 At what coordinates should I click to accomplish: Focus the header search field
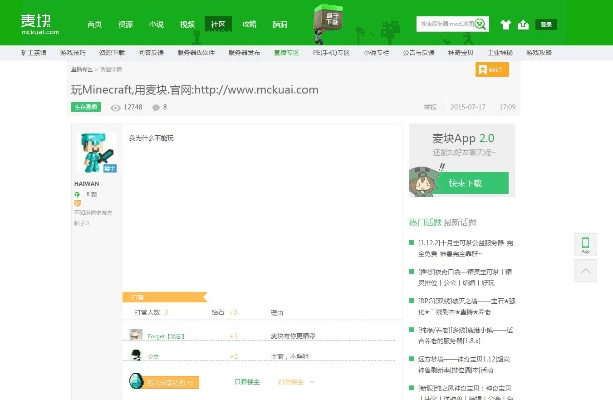447,24
